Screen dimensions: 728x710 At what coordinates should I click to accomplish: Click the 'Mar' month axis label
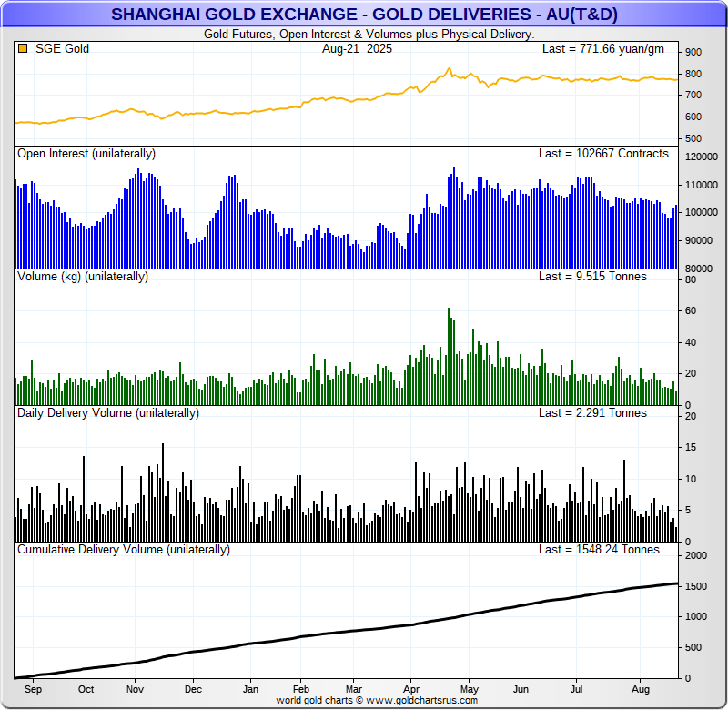[x=354, y=689]
